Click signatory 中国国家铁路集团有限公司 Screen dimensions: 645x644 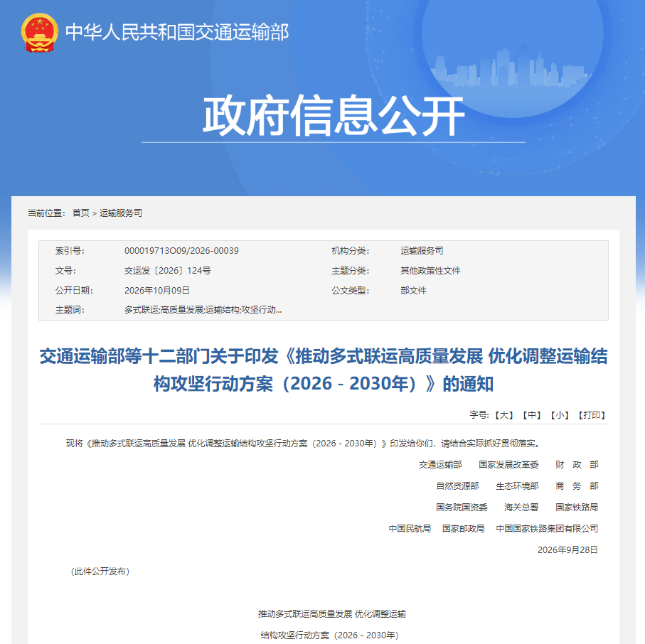547,528
